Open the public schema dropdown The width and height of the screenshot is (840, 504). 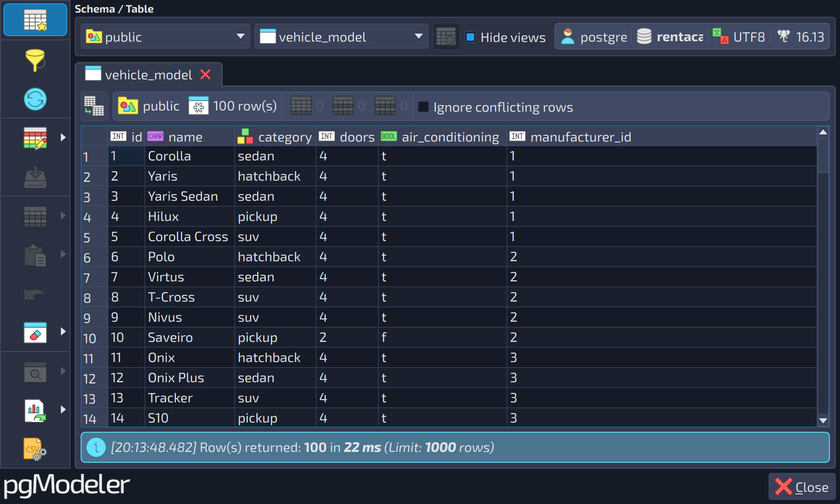coord(165,37)
